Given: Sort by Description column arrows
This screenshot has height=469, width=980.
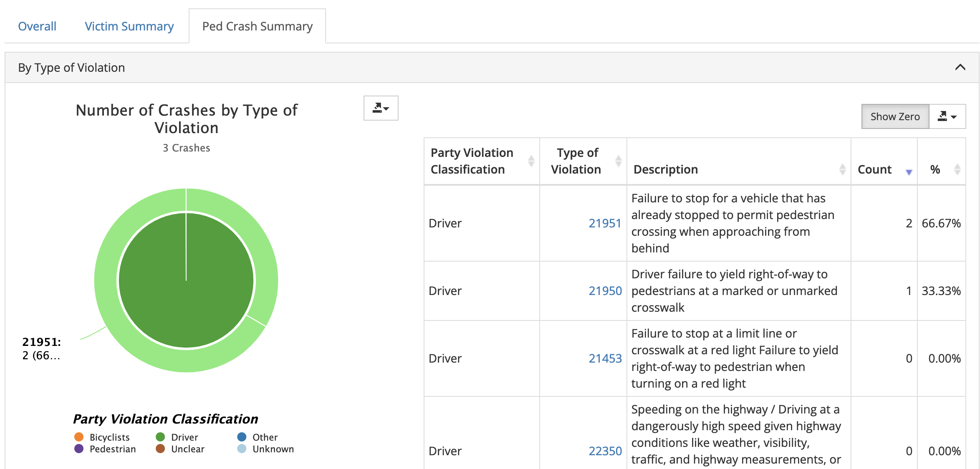Looking at the screenshot, I should [842, 169].
